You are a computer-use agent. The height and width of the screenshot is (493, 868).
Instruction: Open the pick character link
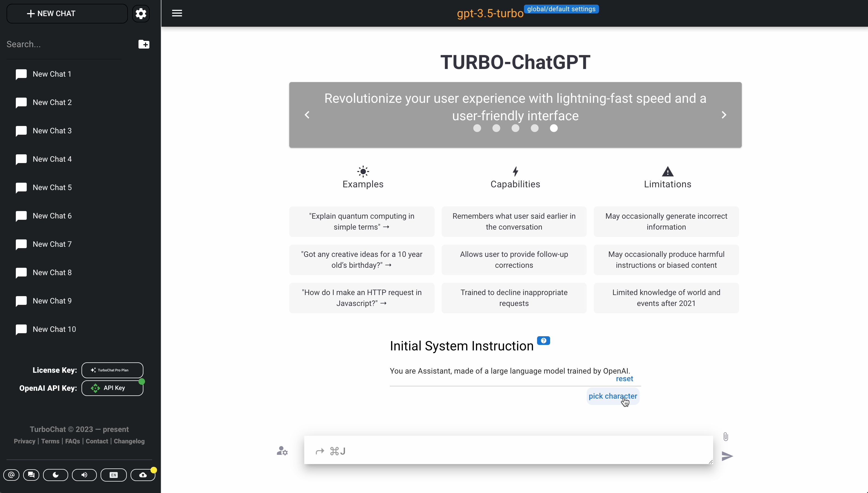pos(612,396)
